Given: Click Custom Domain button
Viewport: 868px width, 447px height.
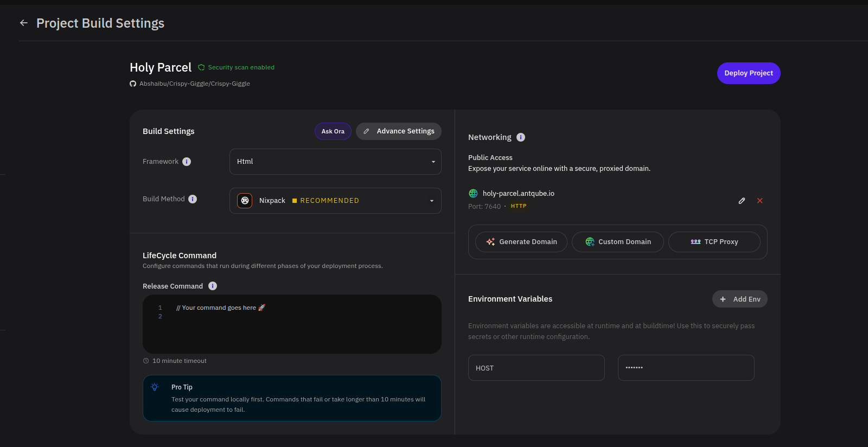Looking at the screenshot, I should pyautogui.click(x=618, y=242).
